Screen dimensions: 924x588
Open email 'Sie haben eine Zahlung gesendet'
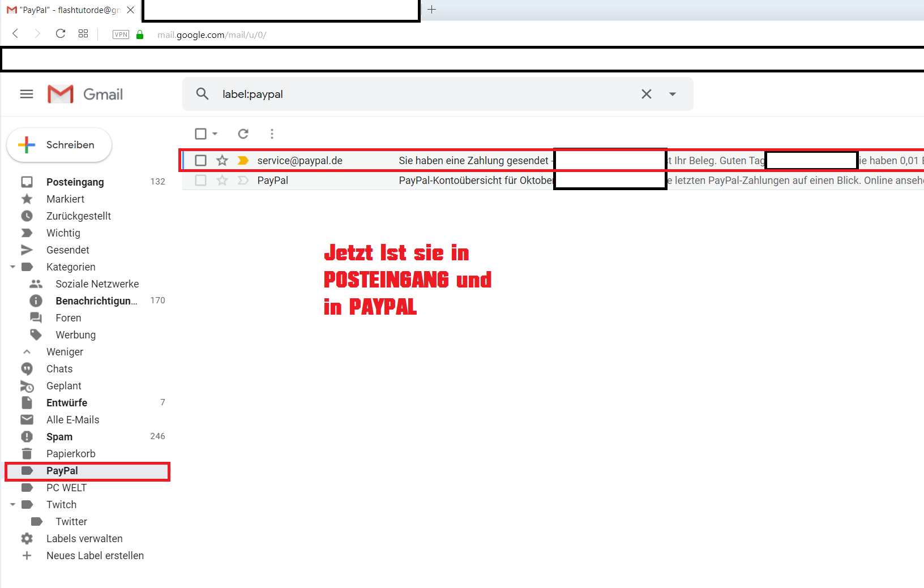[473, 160]
